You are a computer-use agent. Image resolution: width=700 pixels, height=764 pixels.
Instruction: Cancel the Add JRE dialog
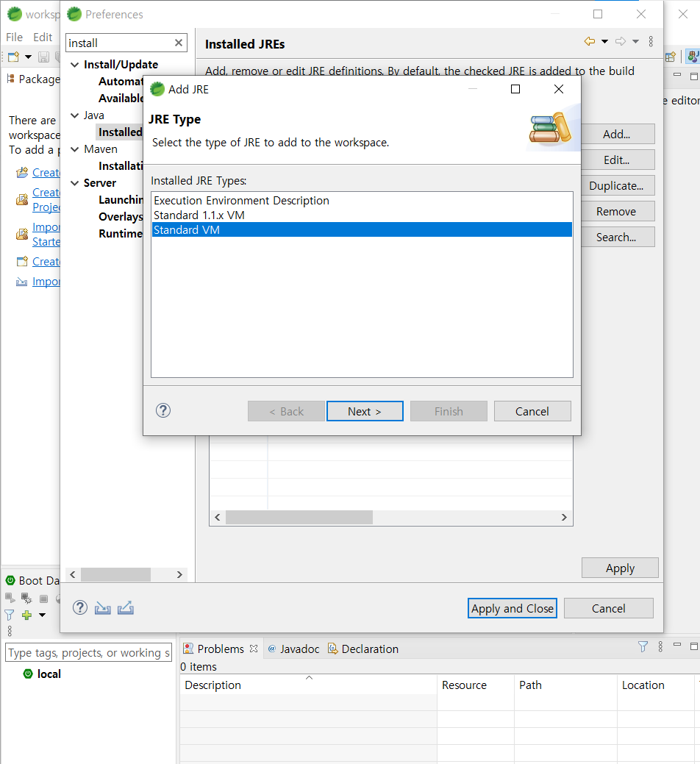click(532, 411)
